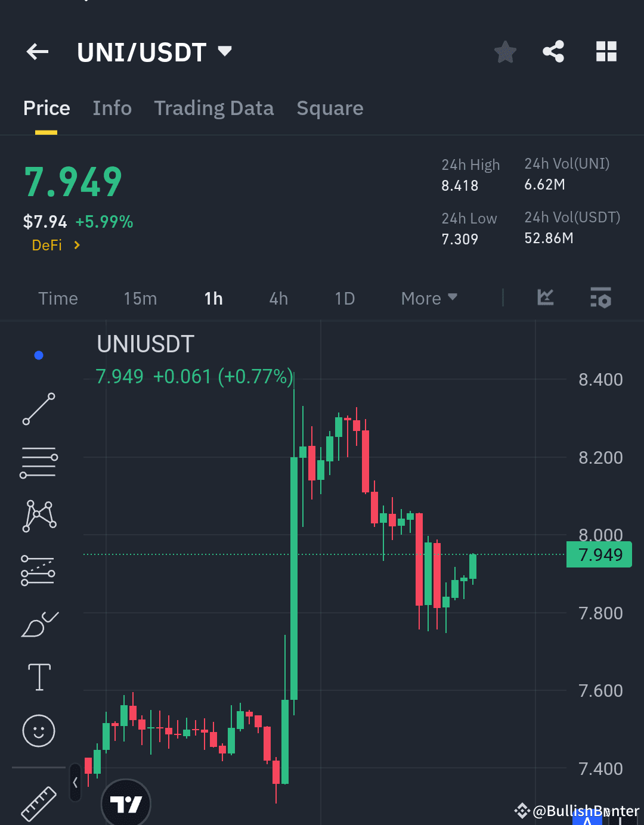644x825 pixels.
Task: Toggle the favorite star for UNI/USDT
Action: pos(504,52)
